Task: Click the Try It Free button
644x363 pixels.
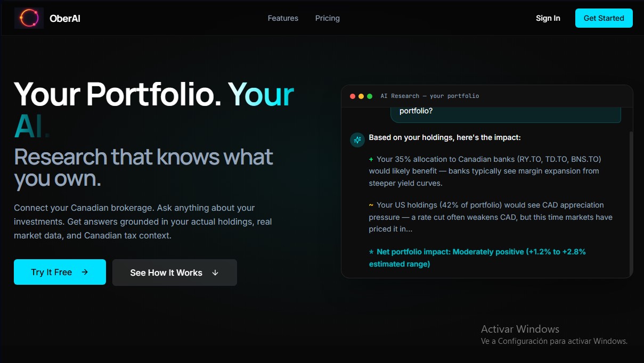Action: coord(60,272)
